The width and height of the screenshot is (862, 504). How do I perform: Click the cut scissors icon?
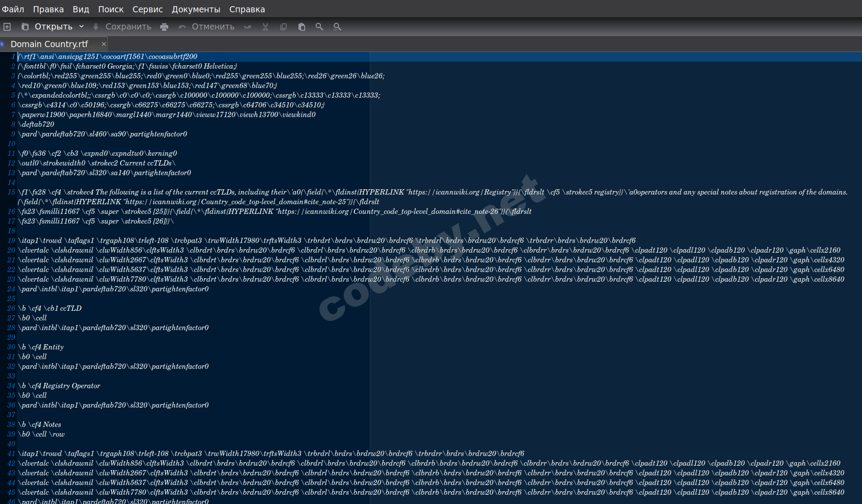265,27
